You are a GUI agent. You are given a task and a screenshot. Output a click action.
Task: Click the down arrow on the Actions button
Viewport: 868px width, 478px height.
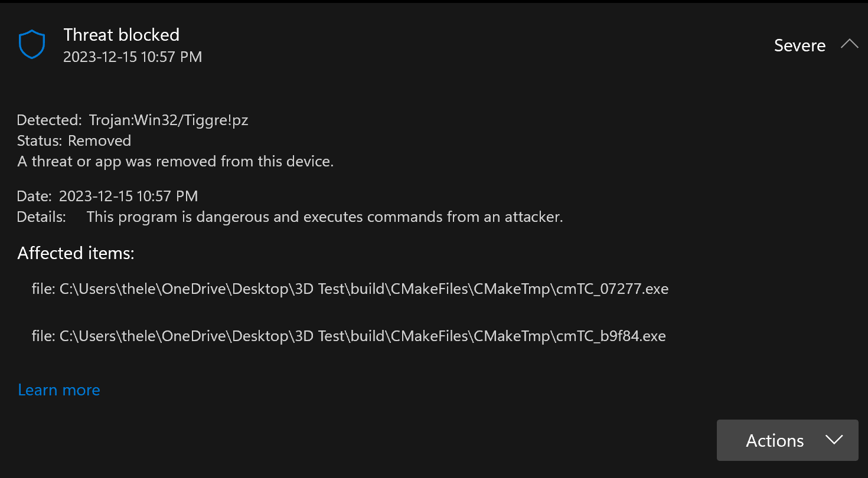coord(834,440)
